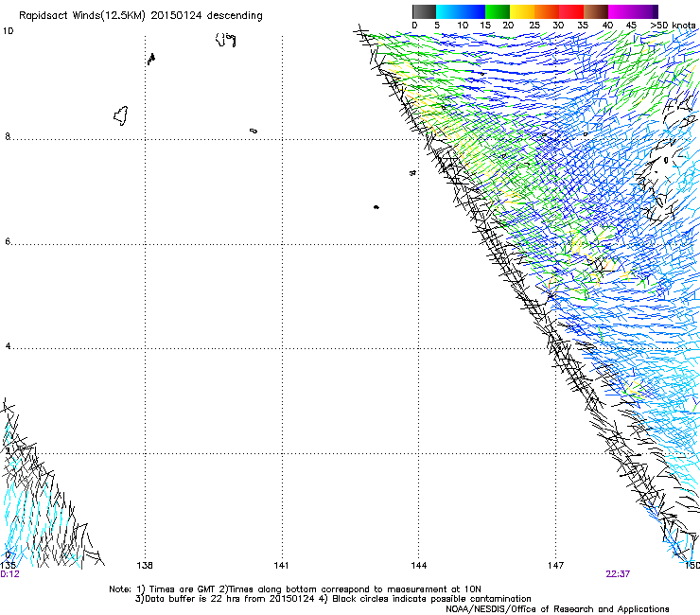Click the tiny island outline just above 8N
700x615 pixels.
pyautogui.click(x=254, y=131)
